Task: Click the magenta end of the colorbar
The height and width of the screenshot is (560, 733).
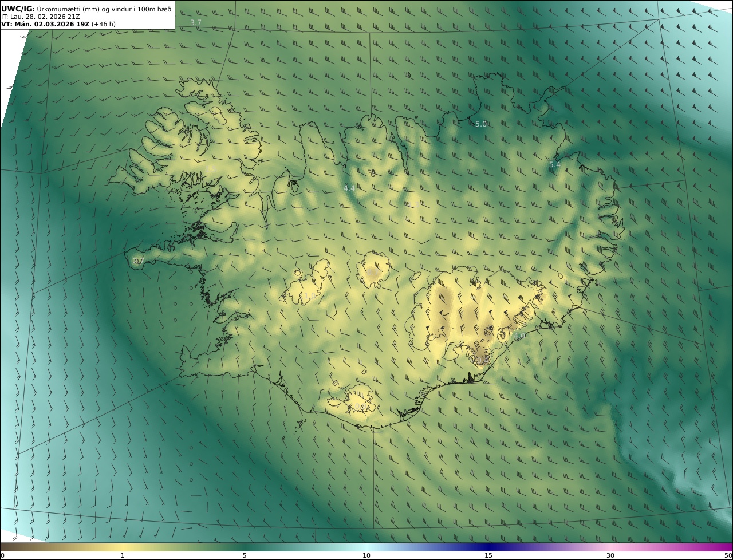Action: [x=716, y=547]
